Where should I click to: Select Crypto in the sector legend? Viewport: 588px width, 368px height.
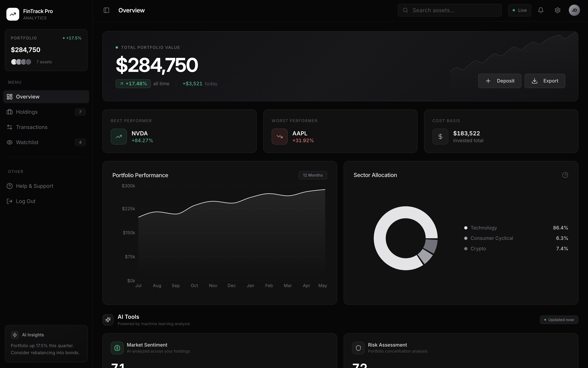(478, 248)
